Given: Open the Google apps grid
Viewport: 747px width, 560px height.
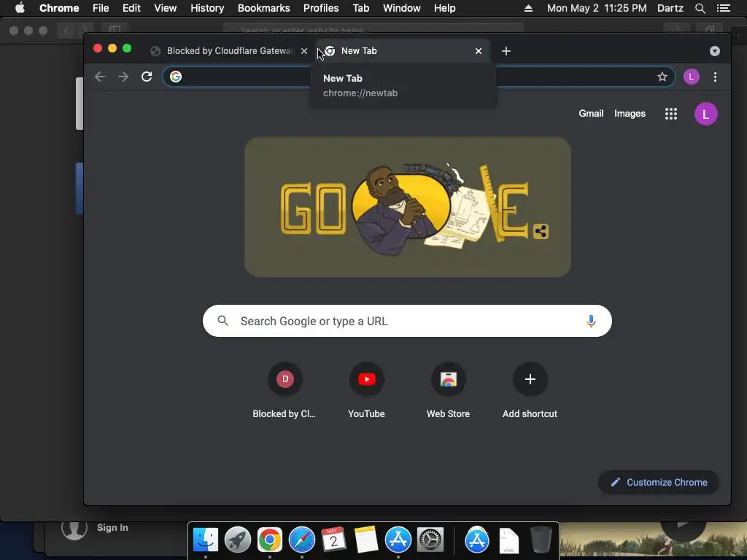Looking at the screenshot, I should pos(671,113).
